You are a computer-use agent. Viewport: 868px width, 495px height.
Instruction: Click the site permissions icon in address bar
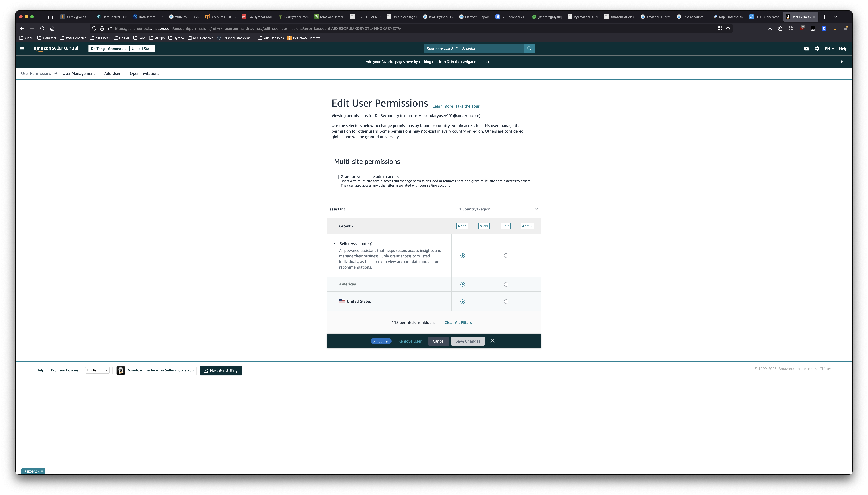[x=110, y=29]
